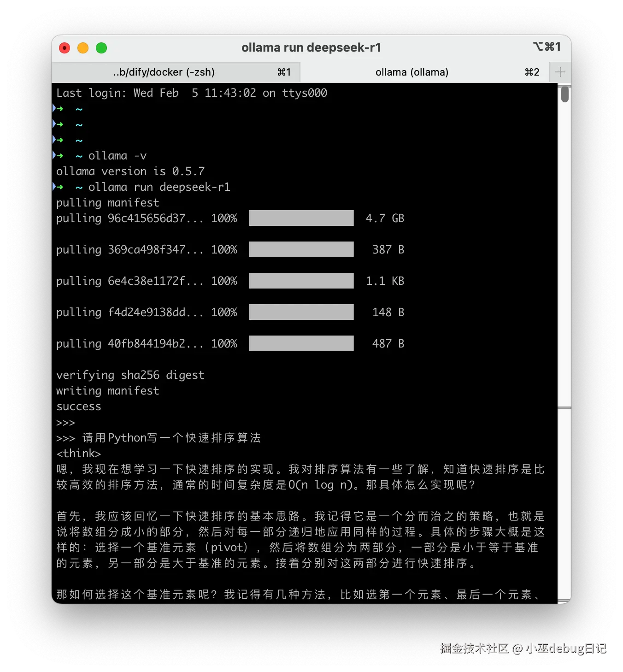Switch to the ..b/dify/docker (-zsh) tab
Viewport: 623px width, 672px height.
click(164, 72)
